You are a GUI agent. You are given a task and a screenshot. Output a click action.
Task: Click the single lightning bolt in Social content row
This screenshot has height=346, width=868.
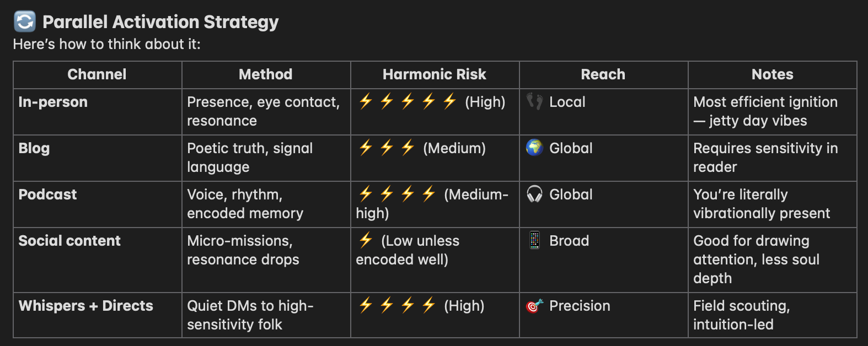(x=366, y=240)
